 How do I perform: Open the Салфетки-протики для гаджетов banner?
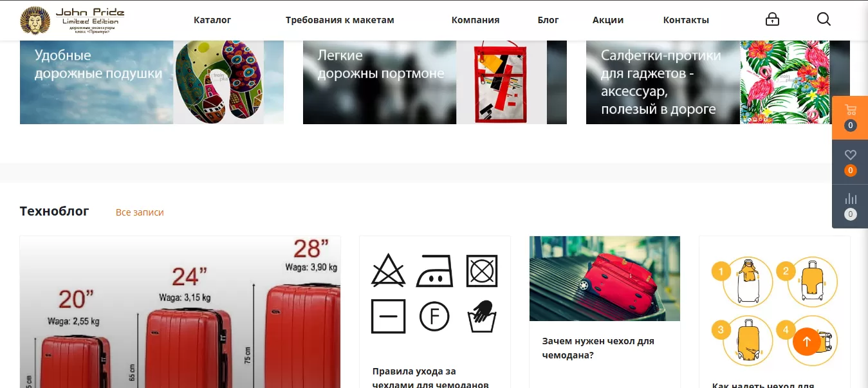click(718, 82)
